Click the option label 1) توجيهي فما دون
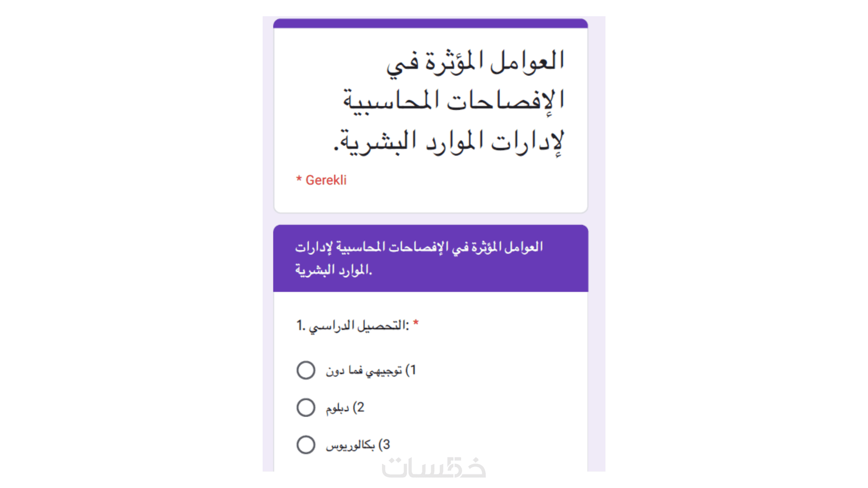 tap(370, 371)
